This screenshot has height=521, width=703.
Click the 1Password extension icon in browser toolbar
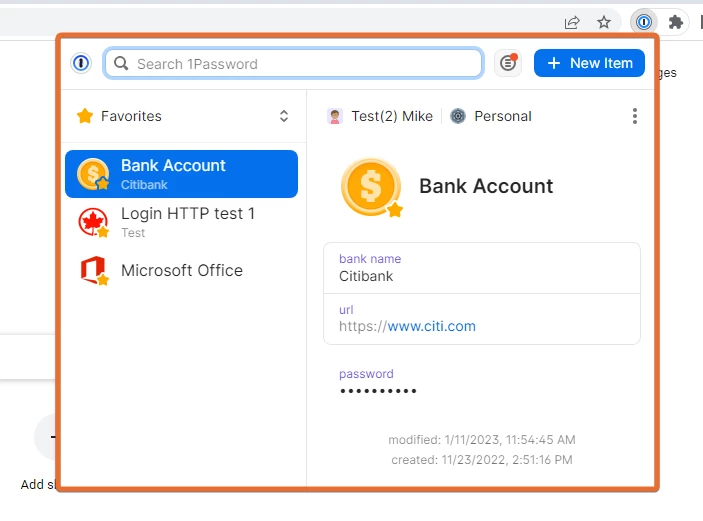pos(644,22)
